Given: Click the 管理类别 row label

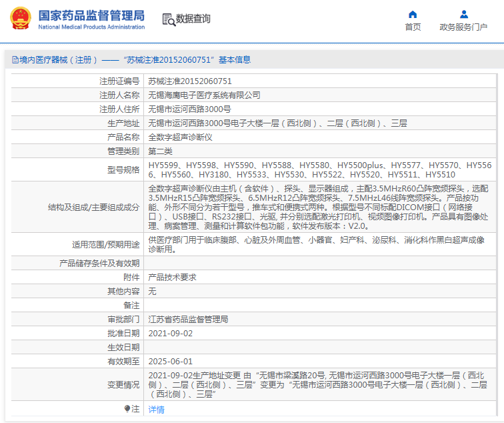Looking at the screenshot, I should point(123,151).
